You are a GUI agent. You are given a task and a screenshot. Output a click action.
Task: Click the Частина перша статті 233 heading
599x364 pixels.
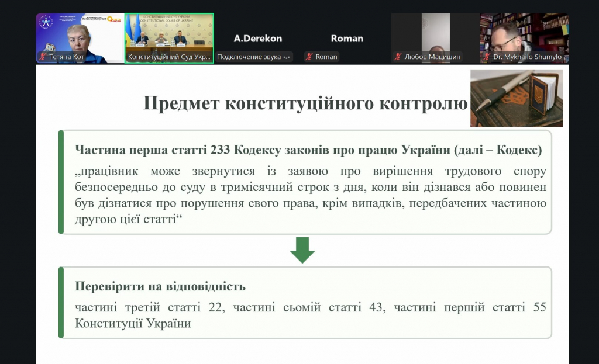[308, 150]
